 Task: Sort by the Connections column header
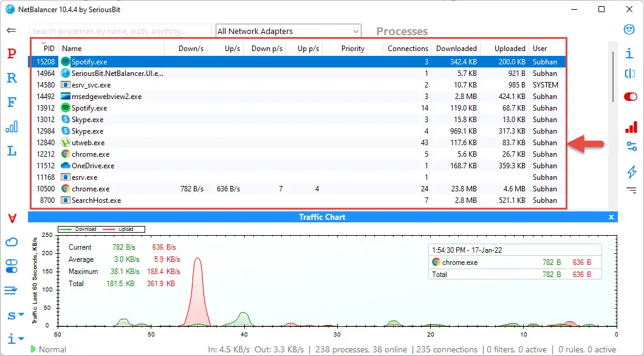tap(407, 49)
